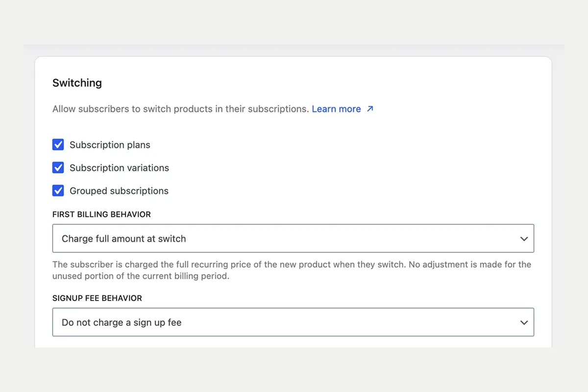Click the external link arrow icon
The height and width of the screenshot is (392, 588).
(x=370, y=109)
